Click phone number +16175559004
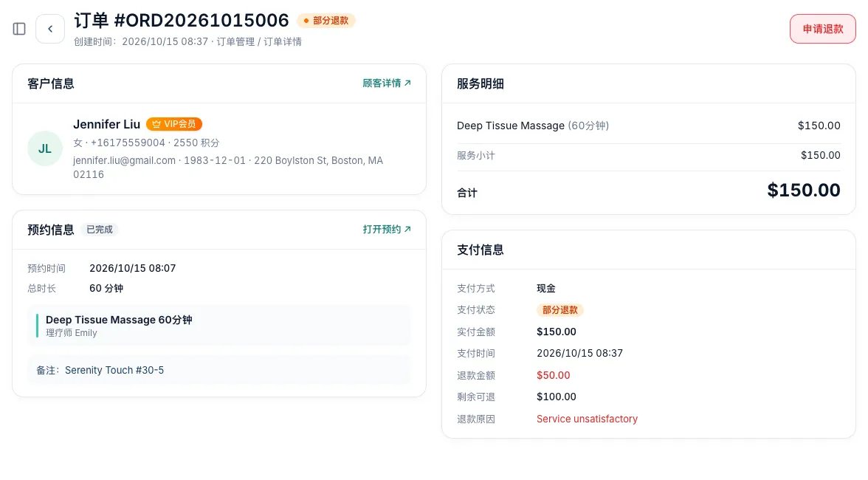The image size is (868, 480). tap(128, 143)
